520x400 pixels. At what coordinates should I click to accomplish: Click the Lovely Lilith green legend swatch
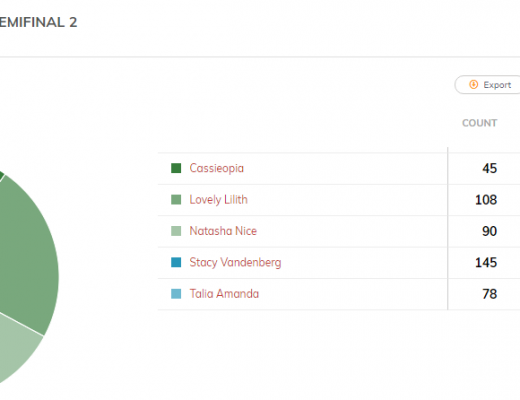pos(176,200)
